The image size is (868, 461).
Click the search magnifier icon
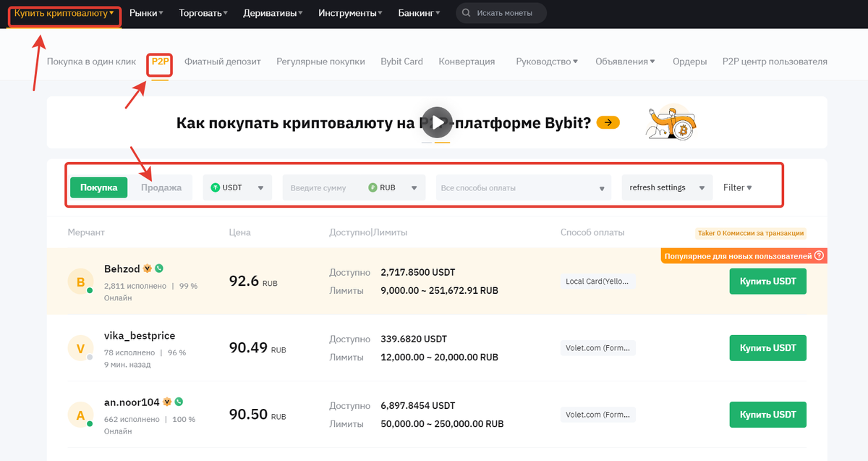click(467, 13)
